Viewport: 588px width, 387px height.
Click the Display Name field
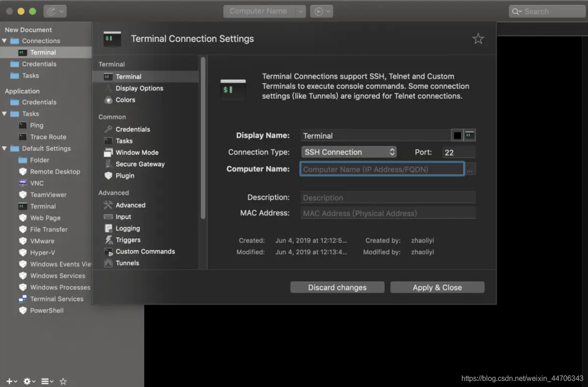376,136
